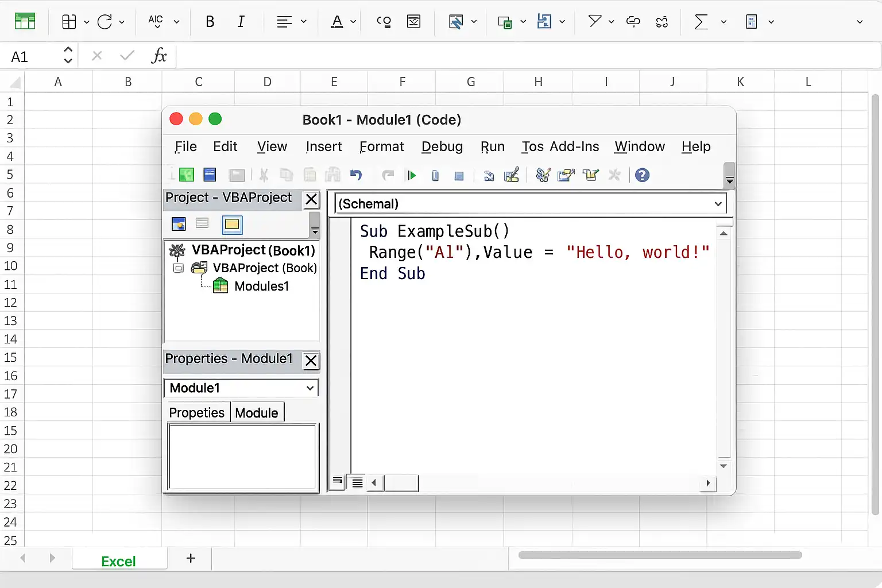Open the Insert menu

click(x=324, y=146)
